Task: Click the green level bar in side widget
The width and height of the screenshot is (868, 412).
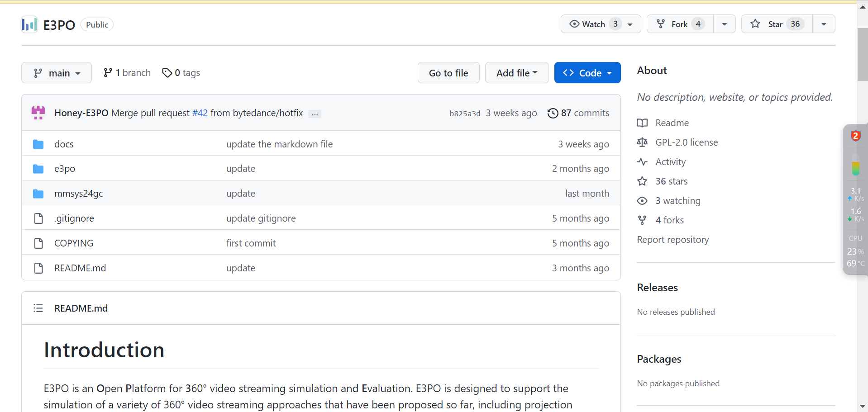Action: pyautogui.click(x=856, y=165)
